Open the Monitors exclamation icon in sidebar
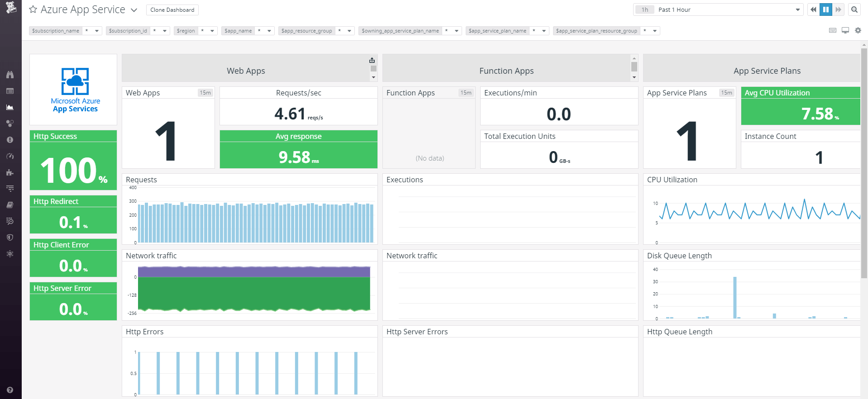This screenshot has height=399, width=868. (x=10, y=140)
